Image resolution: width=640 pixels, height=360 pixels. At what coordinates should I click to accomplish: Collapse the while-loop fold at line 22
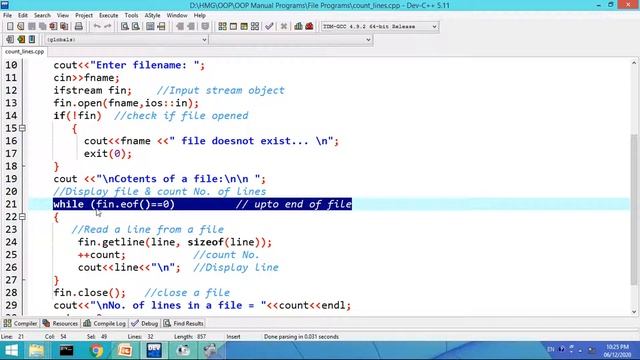coord(22,216)
